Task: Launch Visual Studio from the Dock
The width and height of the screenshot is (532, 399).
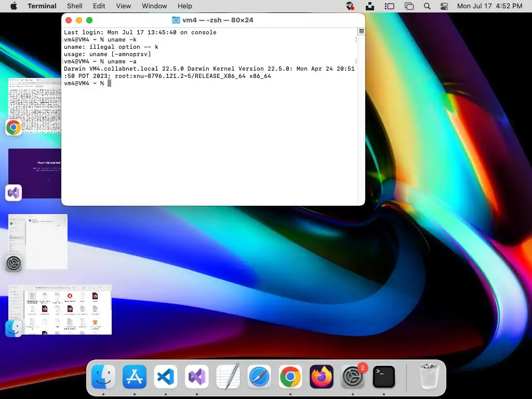Action: click(x=197, y=377)
